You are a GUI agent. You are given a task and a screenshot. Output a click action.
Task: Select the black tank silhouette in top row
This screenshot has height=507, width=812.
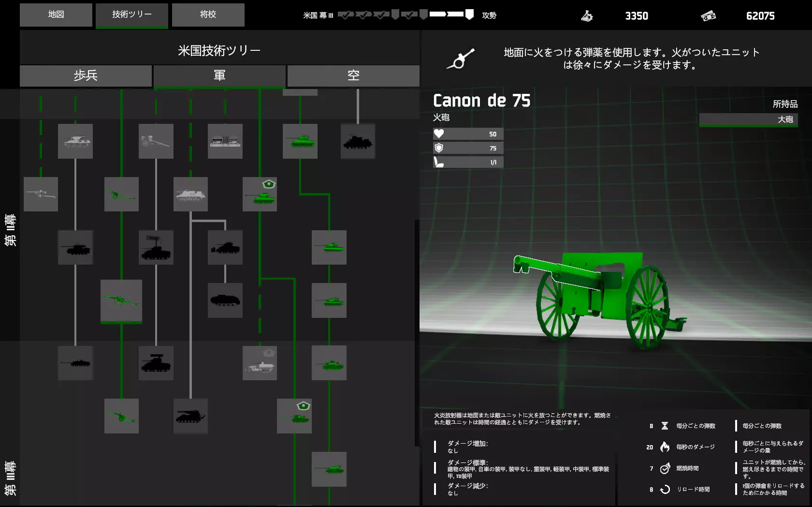click(x=358, y=141)
